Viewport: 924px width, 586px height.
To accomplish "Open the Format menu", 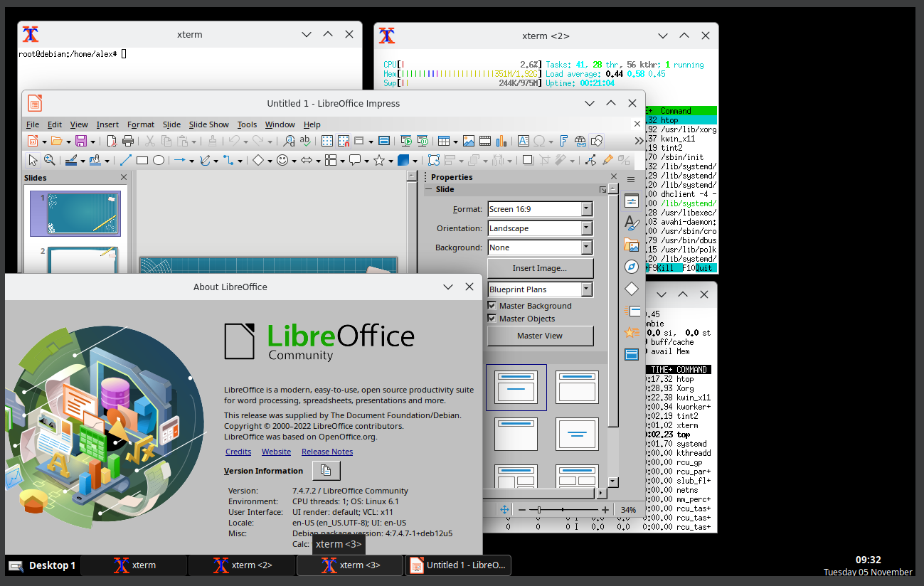I will click(x=140, y=124).
